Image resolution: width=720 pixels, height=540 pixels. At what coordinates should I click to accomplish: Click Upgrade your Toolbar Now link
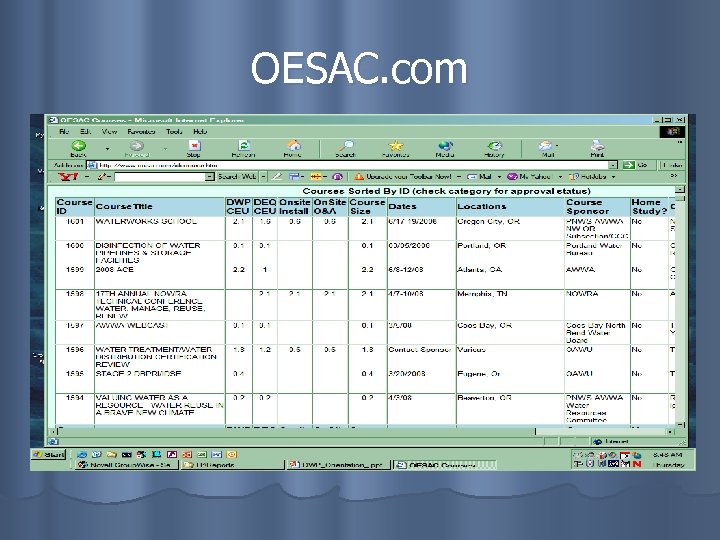point(409,177)
